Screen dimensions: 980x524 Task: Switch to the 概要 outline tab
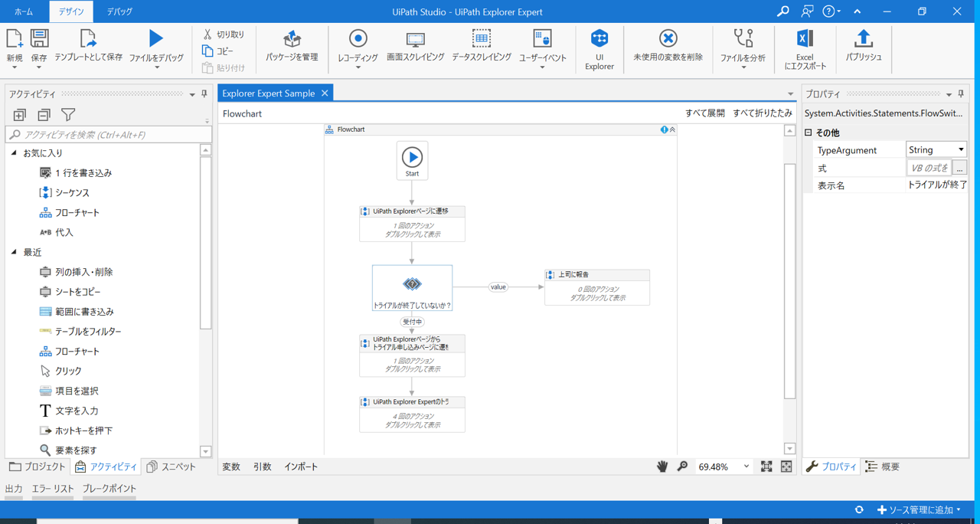(882, 467)
